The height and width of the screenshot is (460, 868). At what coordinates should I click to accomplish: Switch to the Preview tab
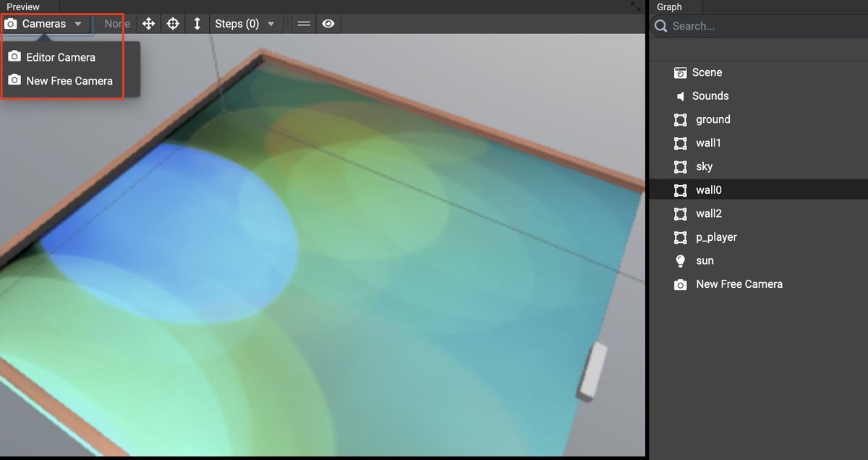click(22, 7)
